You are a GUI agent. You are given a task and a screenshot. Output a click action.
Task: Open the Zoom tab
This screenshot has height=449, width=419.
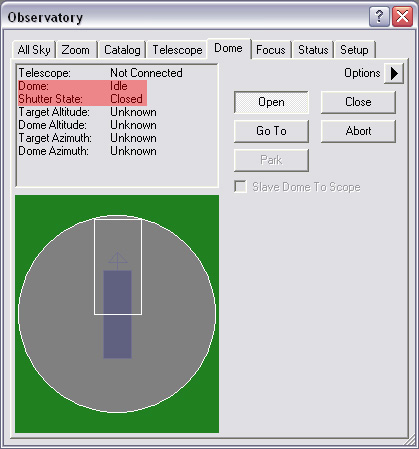[x=76, y=50]
